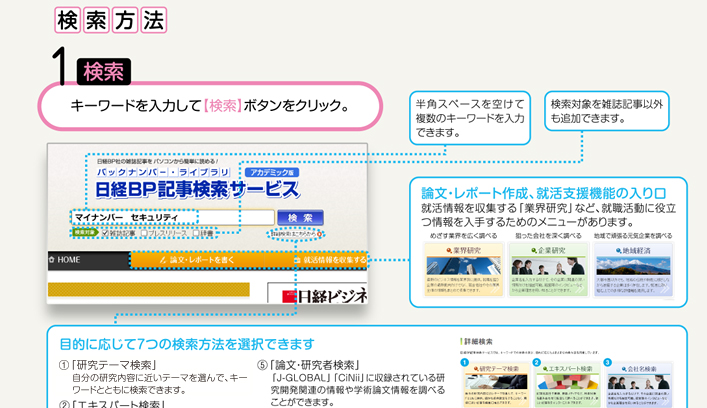
Task: Open the 企業研究 card
Action: [548, 270]
